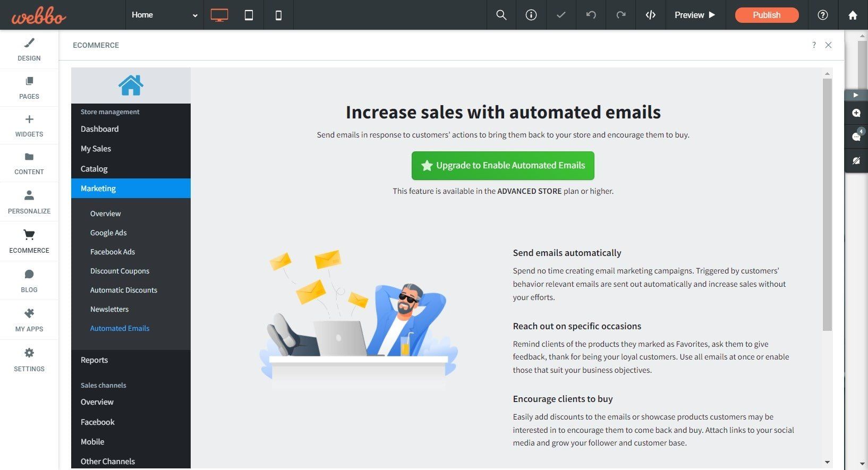The width and height of the screenshot is (868, 470).
Task: Open the developer code icon
Action: (650, 15)
